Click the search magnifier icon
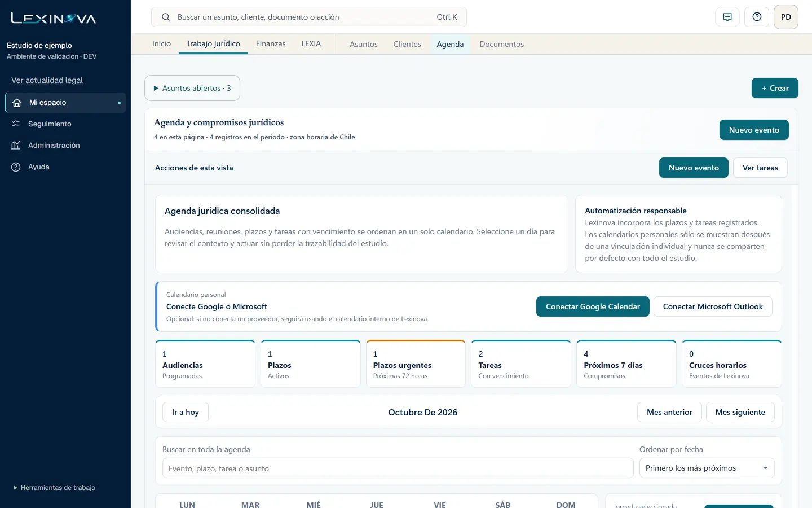 tap(166, 17)
